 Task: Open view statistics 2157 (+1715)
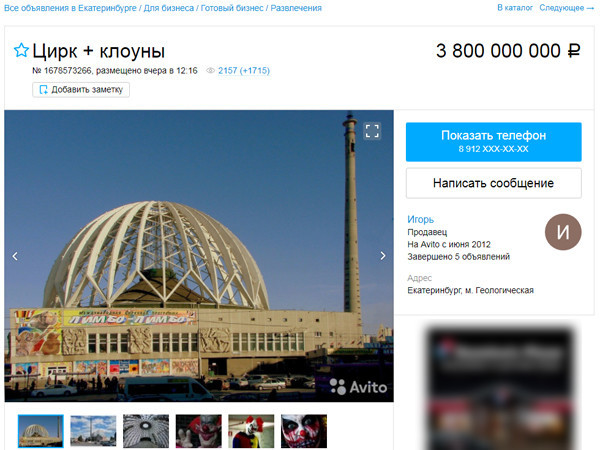pos(244,70)
